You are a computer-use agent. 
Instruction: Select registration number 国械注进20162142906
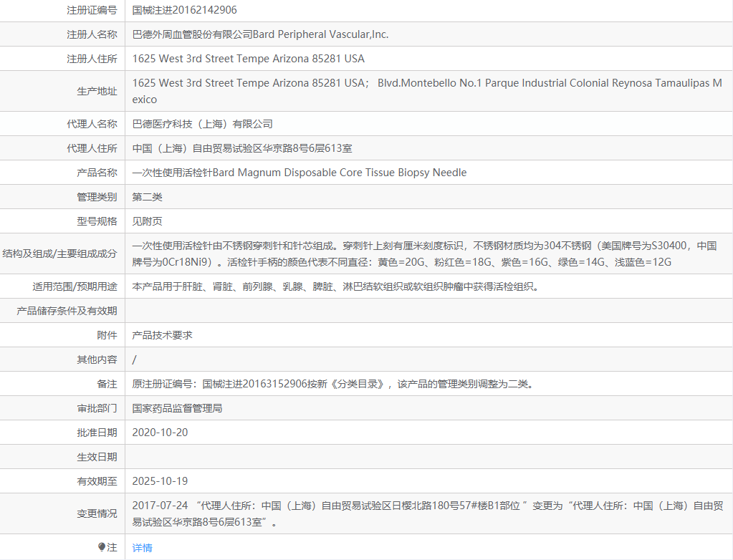click(184, 10)
